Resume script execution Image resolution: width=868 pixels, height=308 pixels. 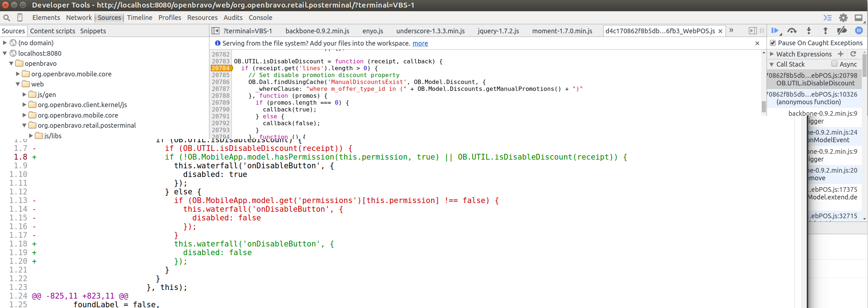click(775, 31)
